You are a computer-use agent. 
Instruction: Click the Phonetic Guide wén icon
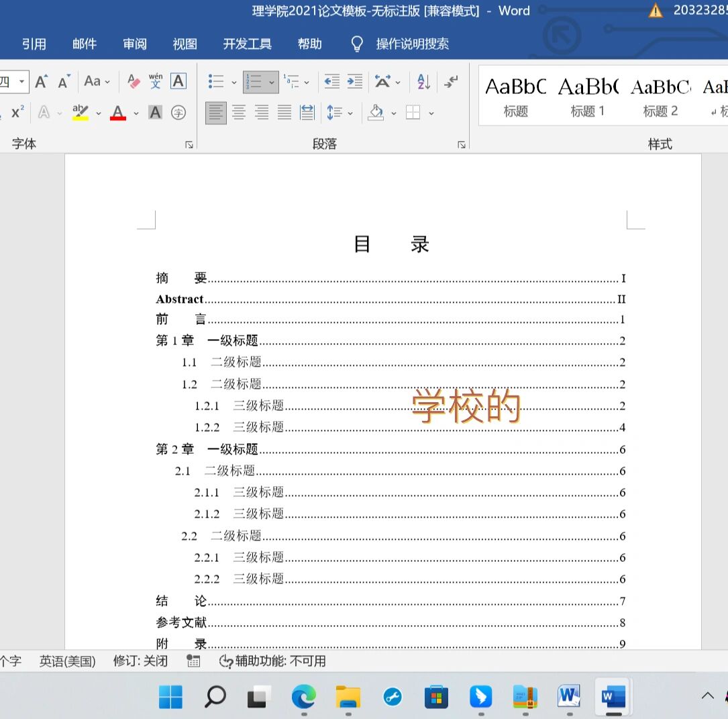tap(156, 82)
